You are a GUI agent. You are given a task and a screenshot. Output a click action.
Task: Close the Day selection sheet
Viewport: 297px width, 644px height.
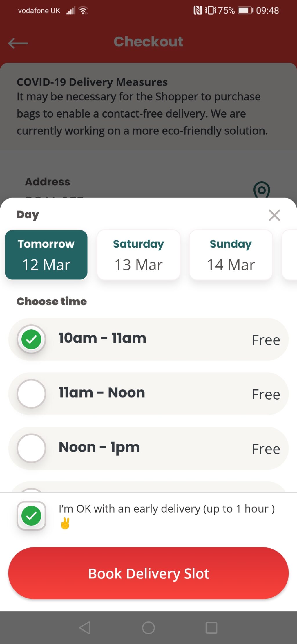click(274, 215)
